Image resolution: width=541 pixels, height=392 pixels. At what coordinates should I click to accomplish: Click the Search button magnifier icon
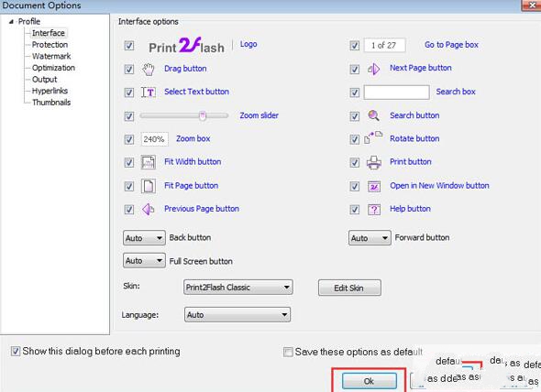pyautogui.click(x=374, y=115)
